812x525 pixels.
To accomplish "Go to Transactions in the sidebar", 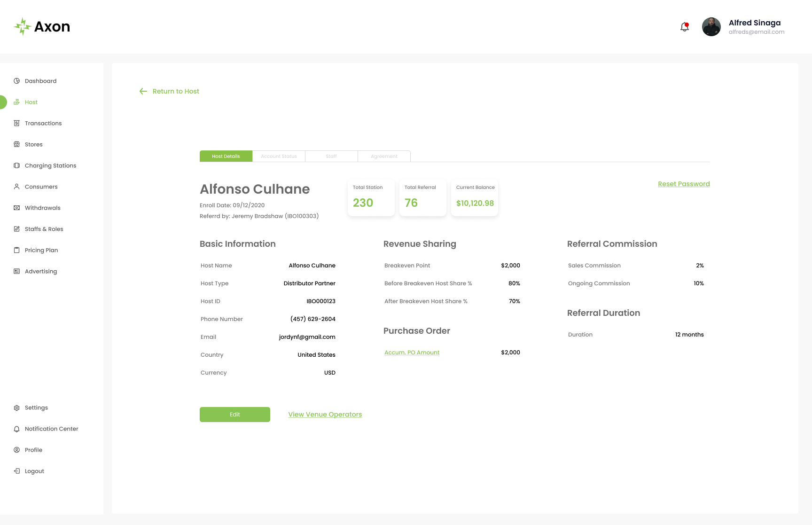I will point(43,123).
